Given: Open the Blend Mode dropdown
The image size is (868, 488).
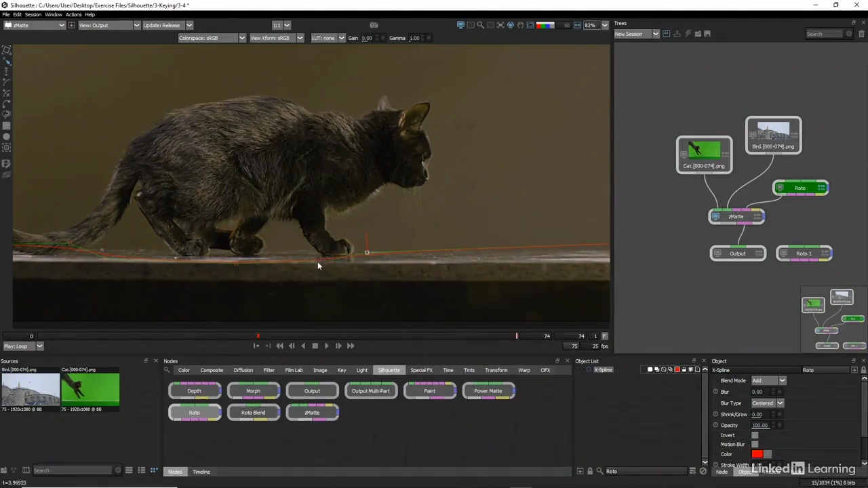Looking at the screenshot, I should point(768,381).
